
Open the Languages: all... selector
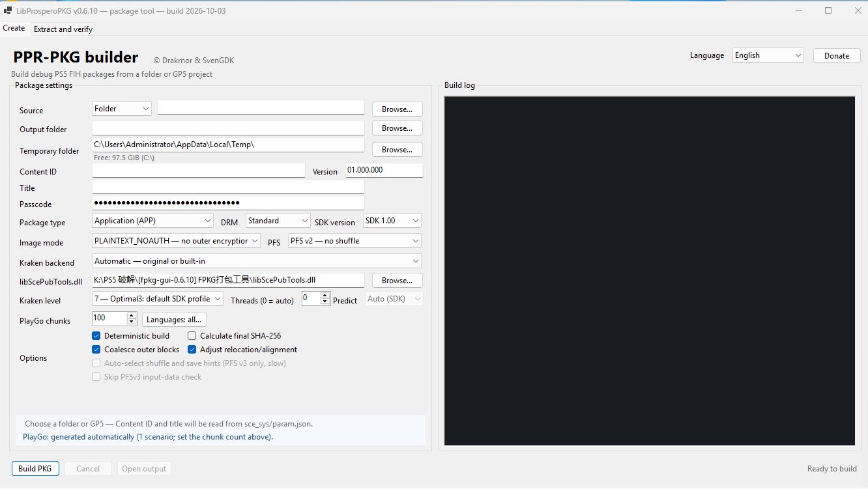(174, 320)
